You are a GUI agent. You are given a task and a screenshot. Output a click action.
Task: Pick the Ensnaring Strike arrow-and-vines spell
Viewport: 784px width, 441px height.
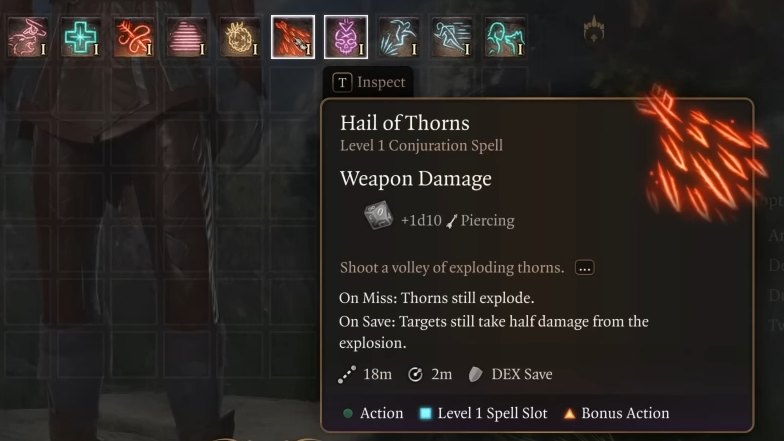(x=134, y=37)
